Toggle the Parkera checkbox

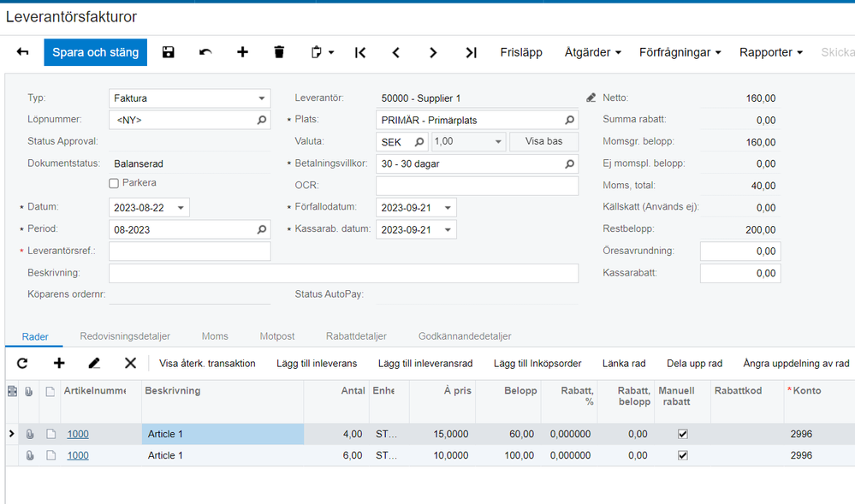[x=114, y=183]
